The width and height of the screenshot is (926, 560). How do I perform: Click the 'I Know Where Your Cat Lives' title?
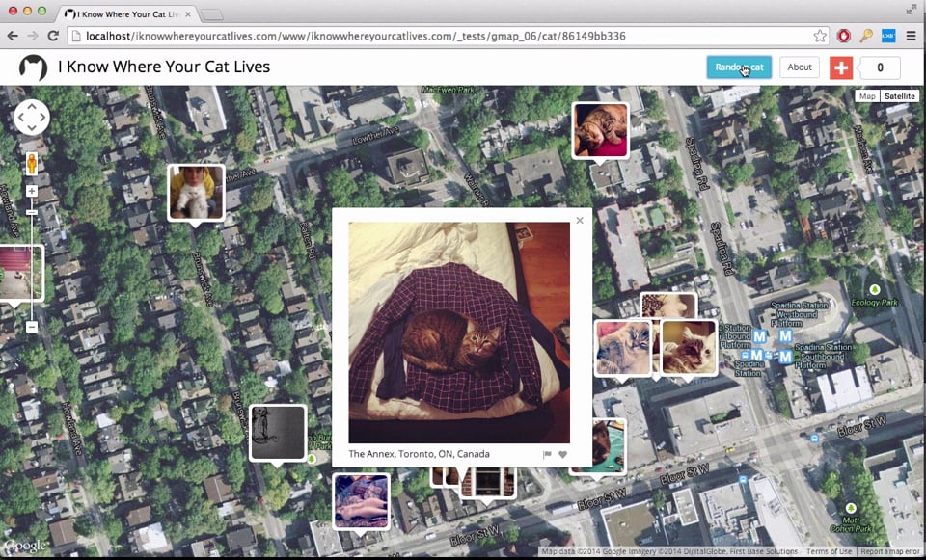164,67
